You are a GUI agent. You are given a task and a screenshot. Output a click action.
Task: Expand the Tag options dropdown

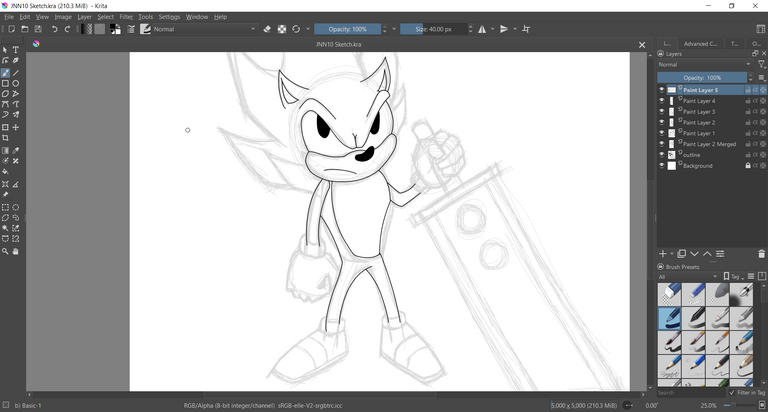coord(733,277)
